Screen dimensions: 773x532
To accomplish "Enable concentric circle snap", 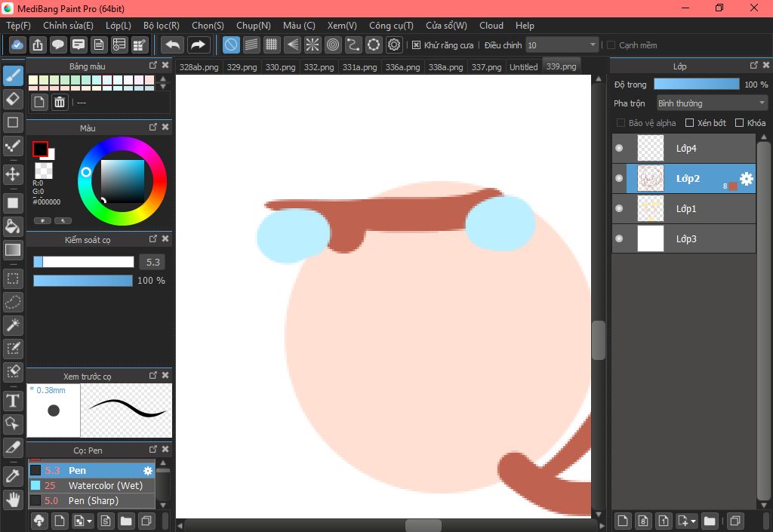I will 333,45.
